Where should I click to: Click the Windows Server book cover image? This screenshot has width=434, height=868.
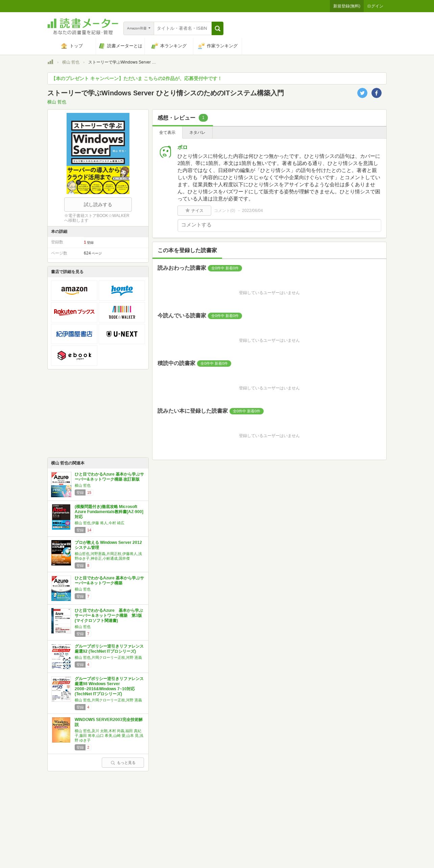[x=98, y=153]
